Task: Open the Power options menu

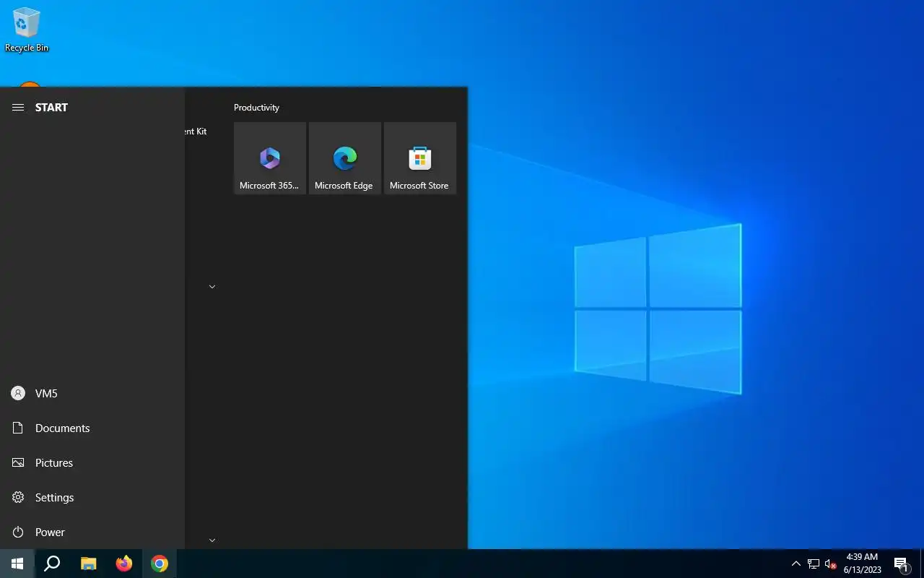Action: tap(92, 532)
